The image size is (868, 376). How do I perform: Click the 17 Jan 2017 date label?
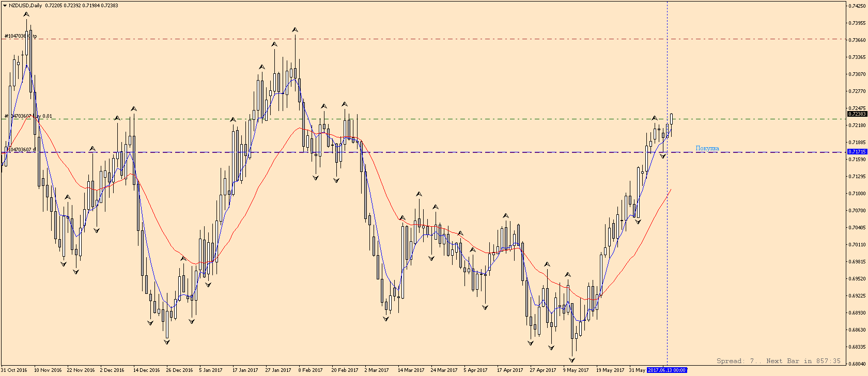pos(245,370)
